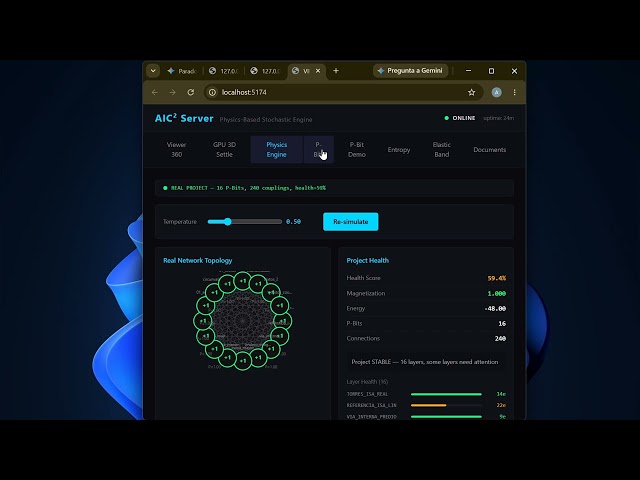This screenshot has height=480, width=640.
Task: View site information icon in address bar
Action: click(212, 92)
